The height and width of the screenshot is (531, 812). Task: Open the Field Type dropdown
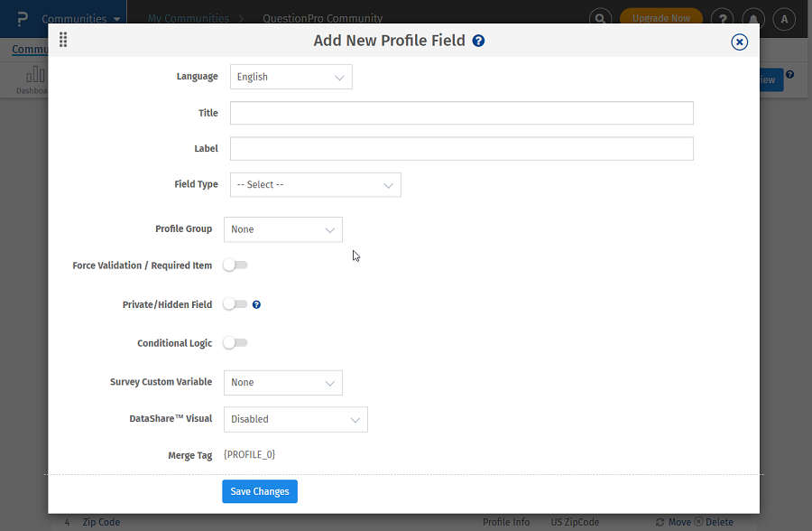[x=315, y=184]
